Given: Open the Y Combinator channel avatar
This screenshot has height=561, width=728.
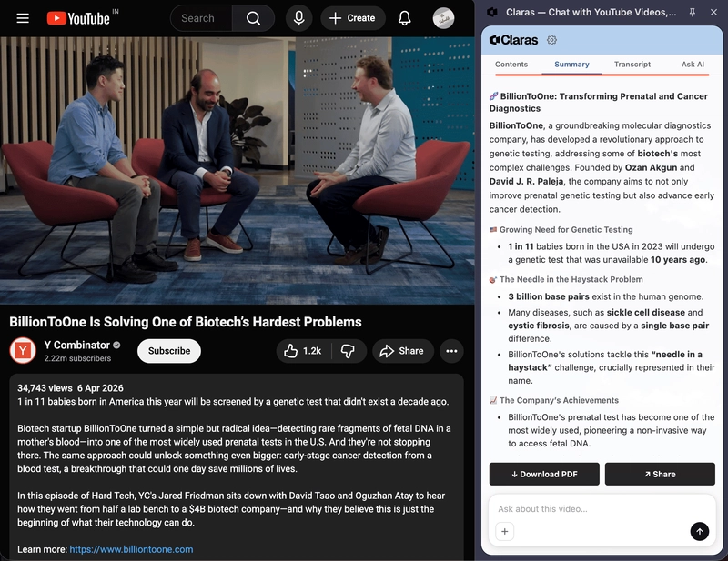Looking at the screenshot, I should (x=23, y=350).
